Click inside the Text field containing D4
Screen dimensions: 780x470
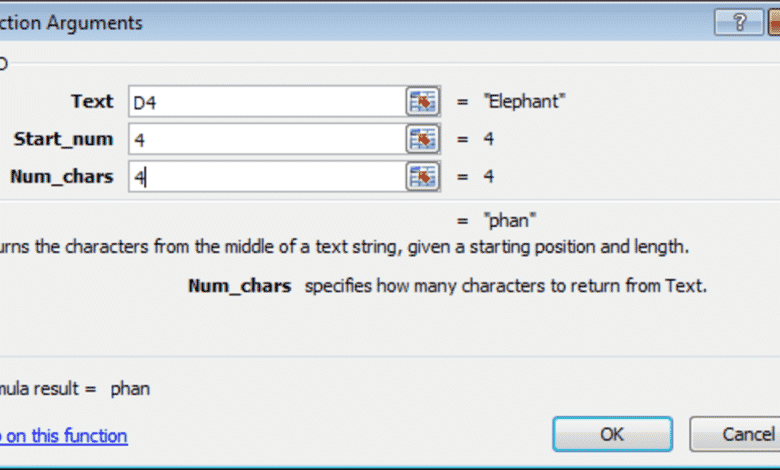[265, 101]
